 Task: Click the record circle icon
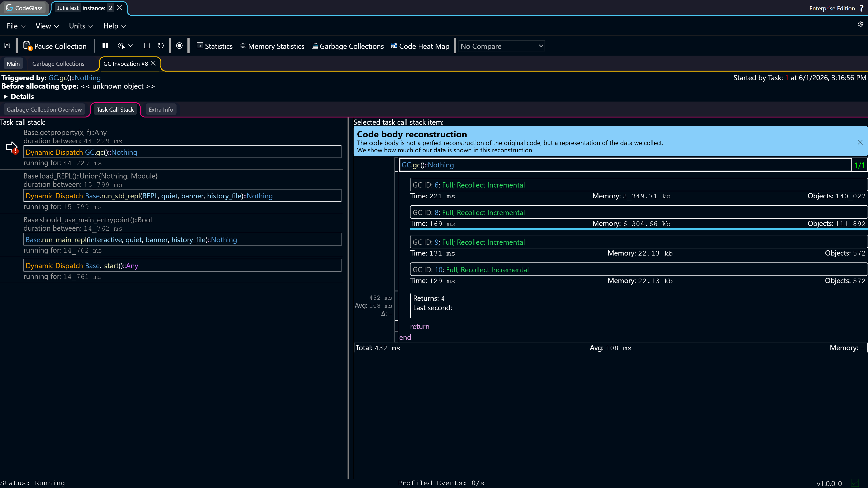coord(179,46)
